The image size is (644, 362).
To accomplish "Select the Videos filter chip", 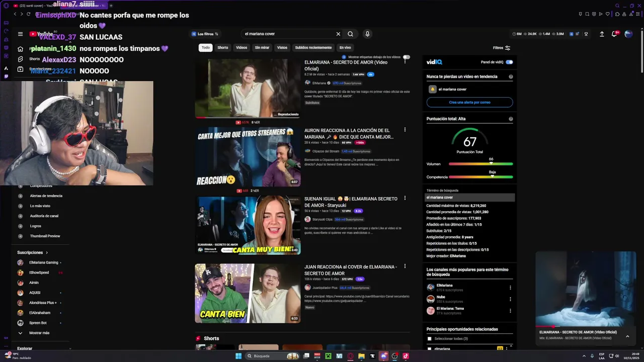I will point(242,48).
